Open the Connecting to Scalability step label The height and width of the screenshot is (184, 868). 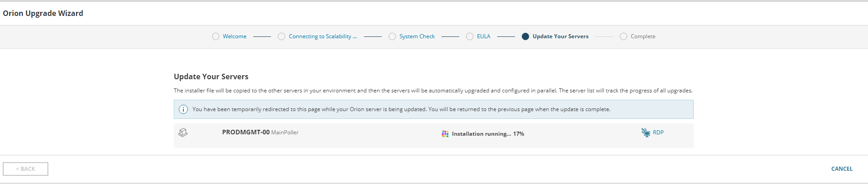pyautogui.click(x=323, y=36)
